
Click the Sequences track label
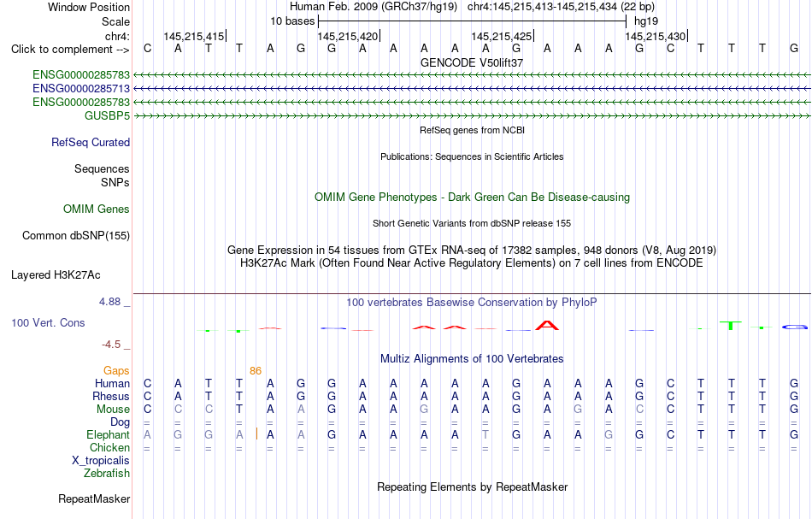102,168
